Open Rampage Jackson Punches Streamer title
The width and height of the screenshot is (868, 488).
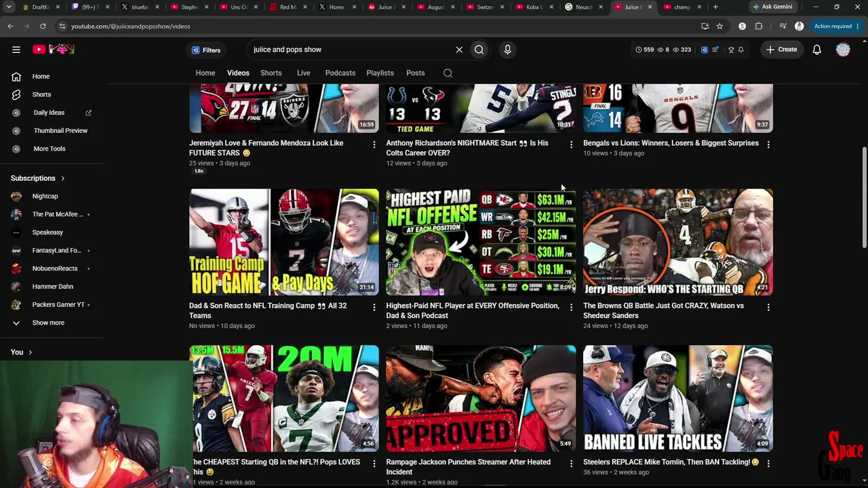[468, 467]
